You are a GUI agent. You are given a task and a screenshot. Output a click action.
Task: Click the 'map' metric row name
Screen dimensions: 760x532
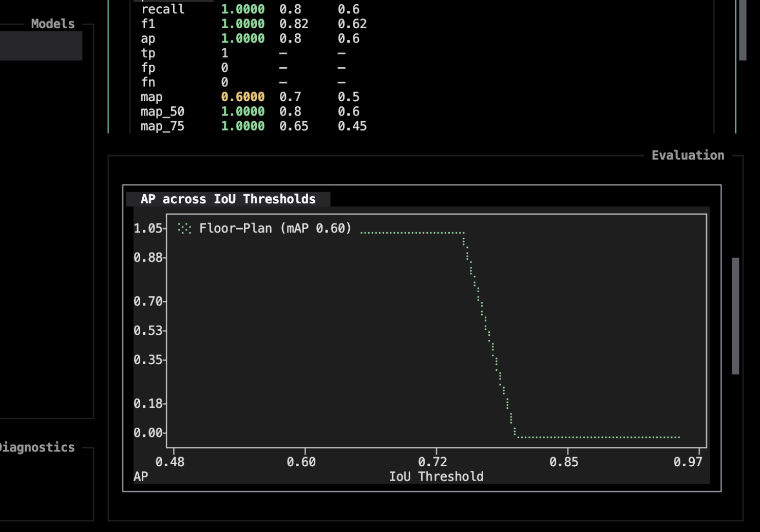(x=151, y=97)
